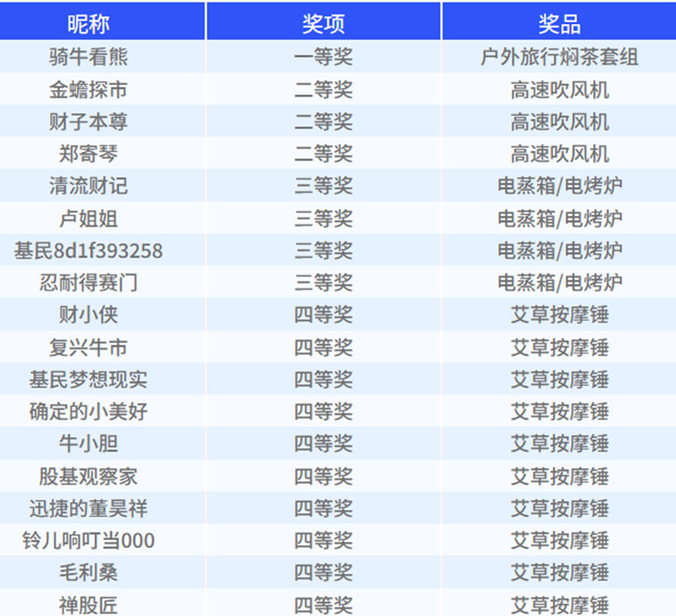Click 艾草按摩锤 in 复兴牛市 row
Image resolution: width=676 pixels, height=616 pixels.
point(560,347)
